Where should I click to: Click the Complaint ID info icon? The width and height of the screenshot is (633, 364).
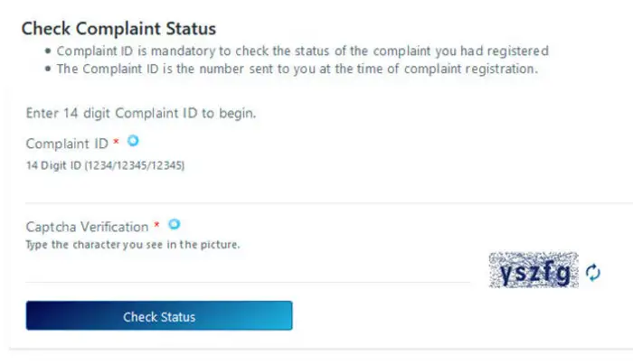134,142
